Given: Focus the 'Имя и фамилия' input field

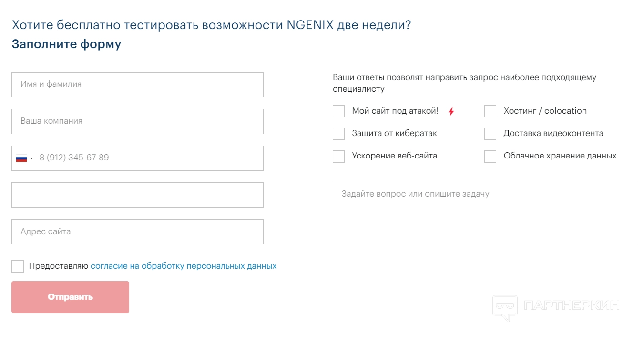Looking at the screenshot, I should pyautogui.click(x=137, y=84).
